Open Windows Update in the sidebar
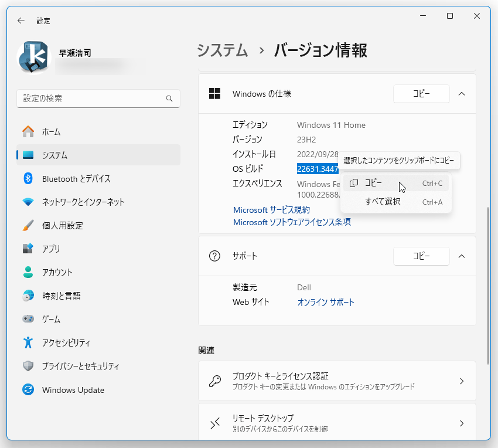498x448 pixels. click(98, 389)
